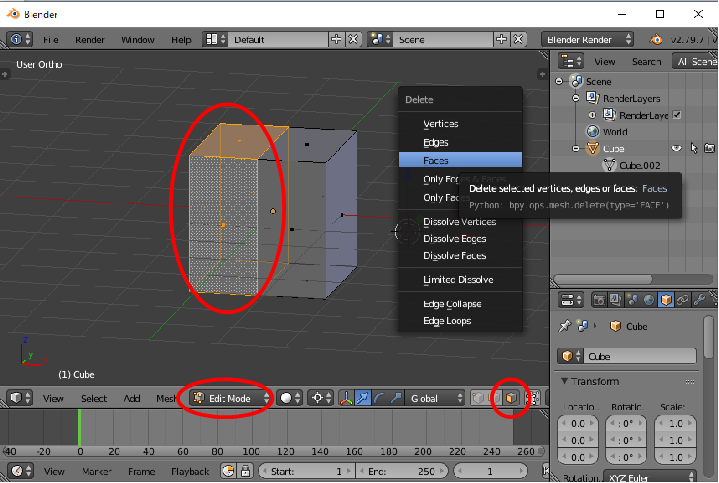The image size is (719, 483).
Task: Open the outliner Search menu
Action: click(647, 61)
